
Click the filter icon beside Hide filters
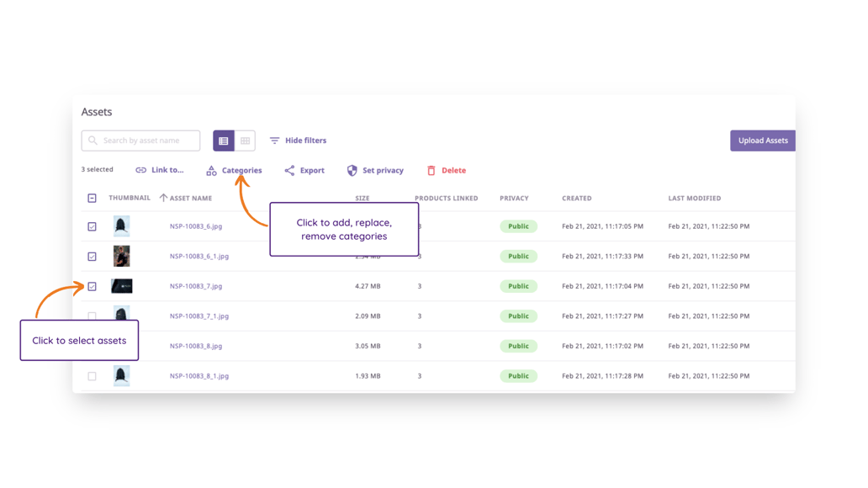(274, 141)
